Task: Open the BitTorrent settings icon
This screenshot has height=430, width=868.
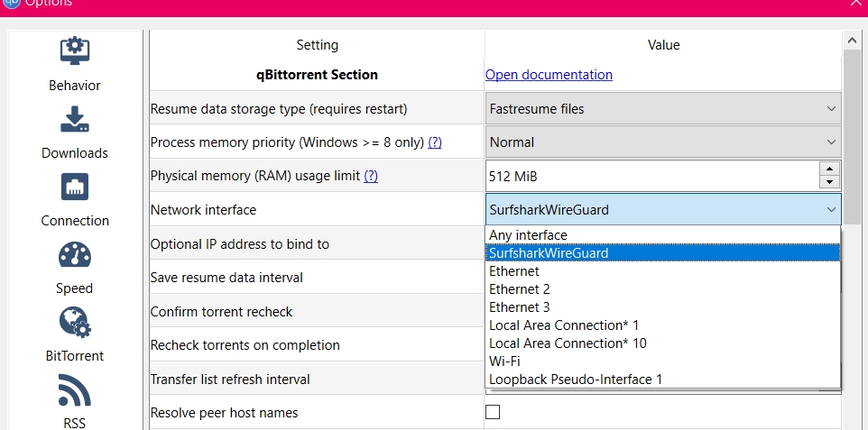Action: (74, 323)
